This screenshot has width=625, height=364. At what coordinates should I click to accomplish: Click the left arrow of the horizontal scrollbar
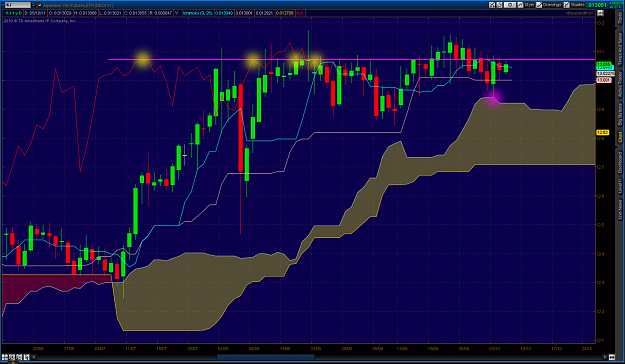33,357
